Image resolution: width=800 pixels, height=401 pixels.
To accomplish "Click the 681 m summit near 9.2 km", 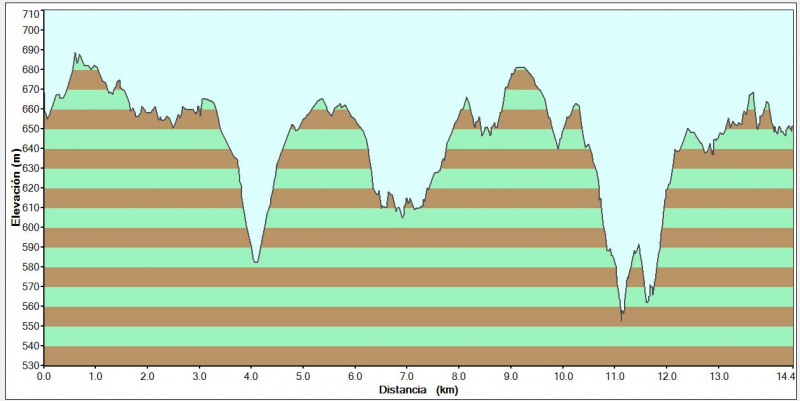I will pyautogui.click(x=520, y=68).
